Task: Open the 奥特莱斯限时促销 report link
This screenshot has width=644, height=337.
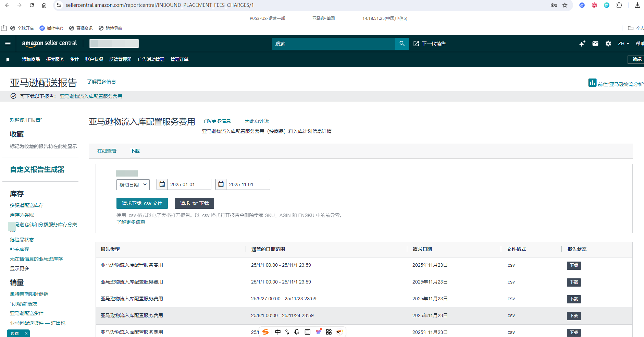Action: 29,294
